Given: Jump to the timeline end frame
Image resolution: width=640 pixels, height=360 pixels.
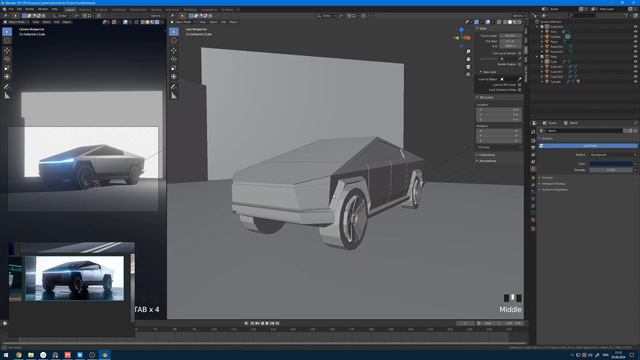Looking at the screenshot, I should (278, 323).
